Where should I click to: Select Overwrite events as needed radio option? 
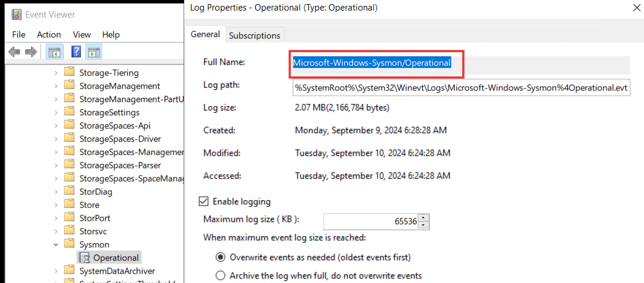(x=221, y=258)
